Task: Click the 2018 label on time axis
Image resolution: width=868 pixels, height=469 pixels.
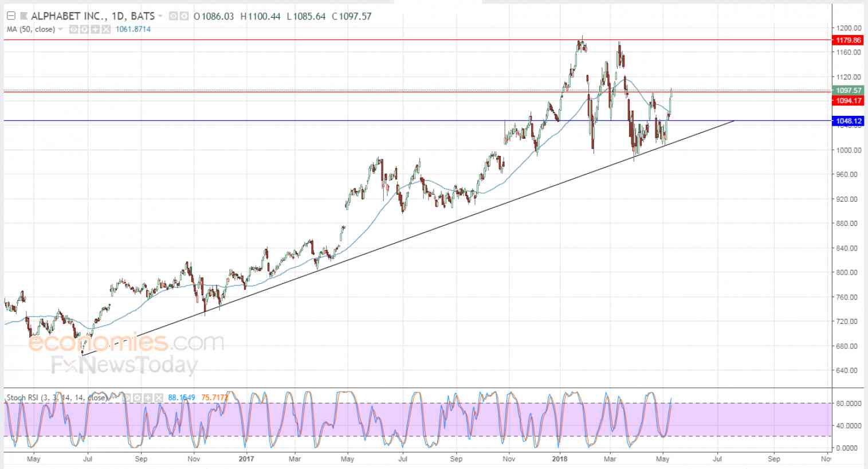Action: pos(560,459)
